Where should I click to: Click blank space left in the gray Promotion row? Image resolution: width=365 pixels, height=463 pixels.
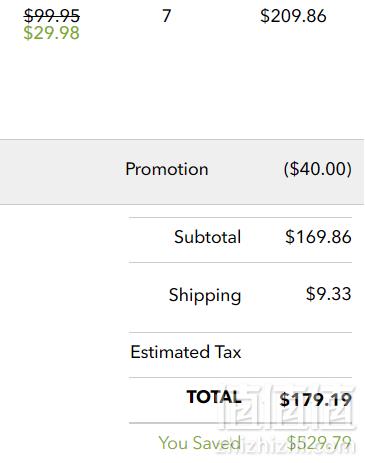pos(62,172)
